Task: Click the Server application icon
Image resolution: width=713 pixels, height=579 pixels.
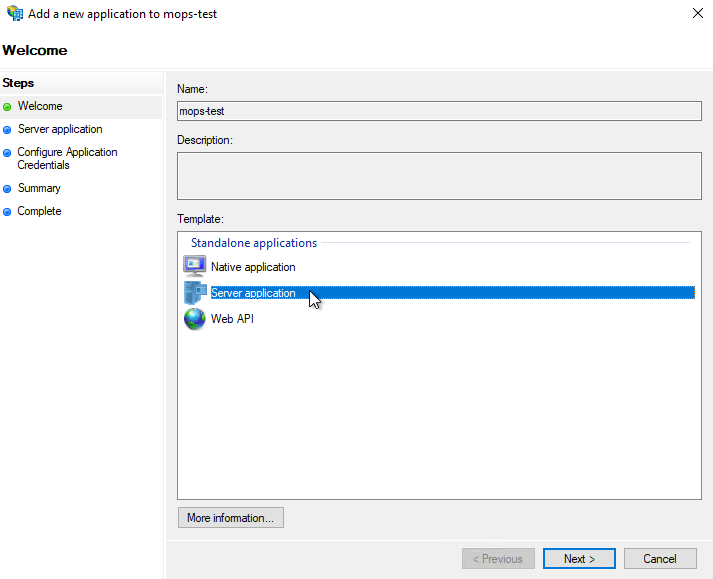Action: (x=194, y=293)
